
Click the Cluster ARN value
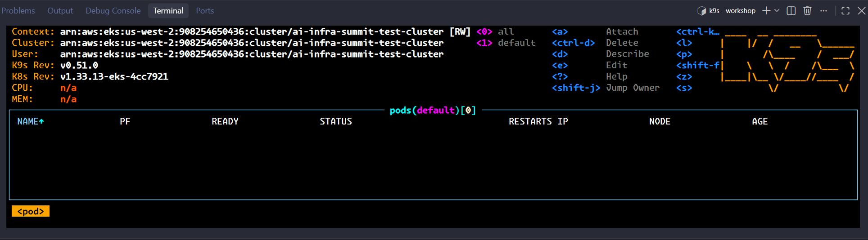click(x=252, y=43)
